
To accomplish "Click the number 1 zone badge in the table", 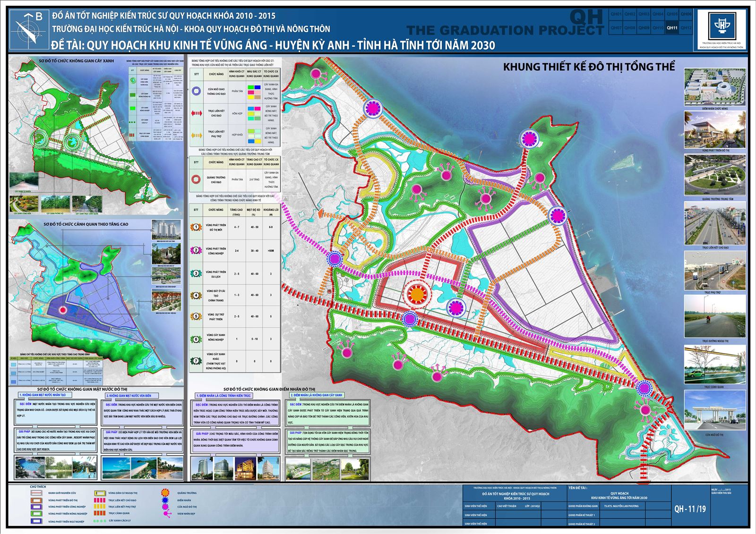I will coord(197,227).
